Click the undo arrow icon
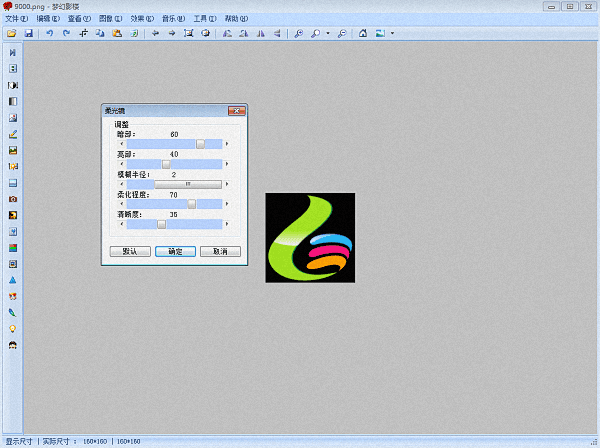 50,33
